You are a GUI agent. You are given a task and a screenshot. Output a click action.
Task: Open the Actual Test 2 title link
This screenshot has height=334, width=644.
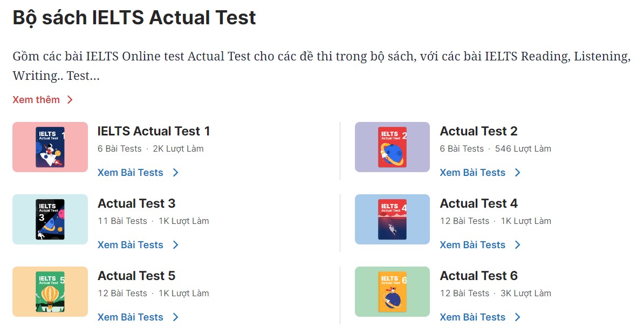click(x=478, y=131)
